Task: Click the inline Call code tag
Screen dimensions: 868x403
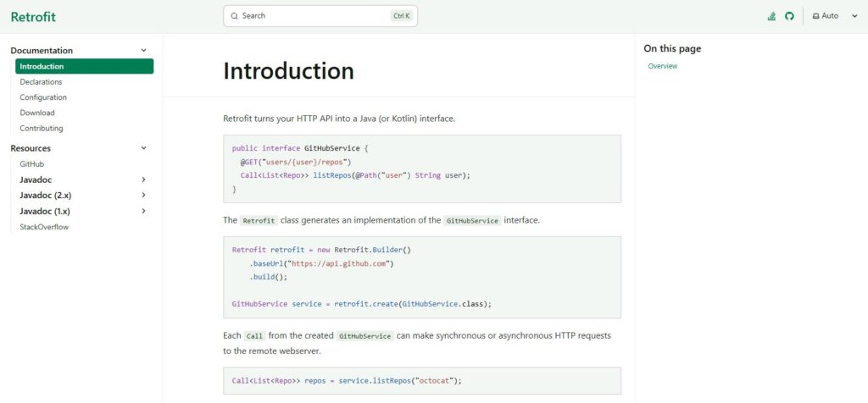Action: click(x=254, y=336)
